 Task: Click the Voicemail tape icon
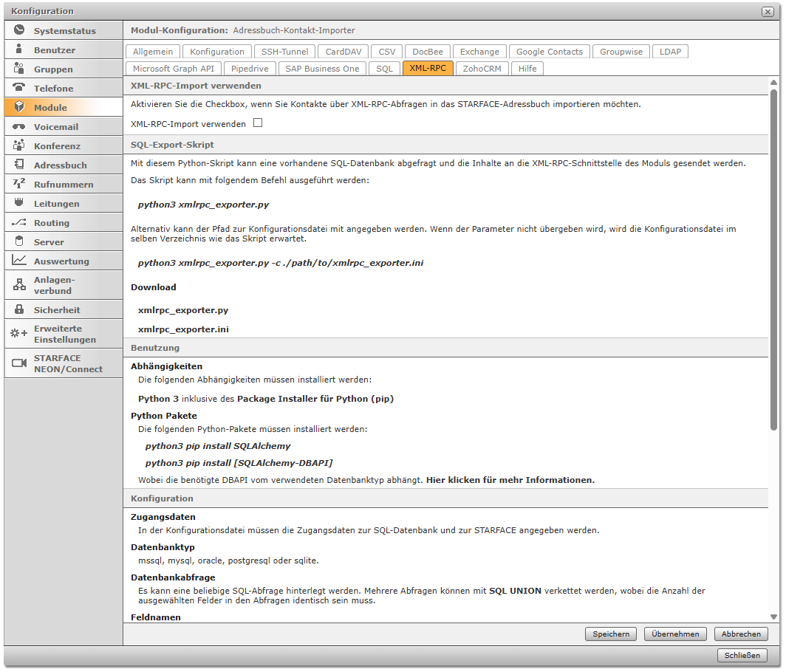tap(19, 126)
